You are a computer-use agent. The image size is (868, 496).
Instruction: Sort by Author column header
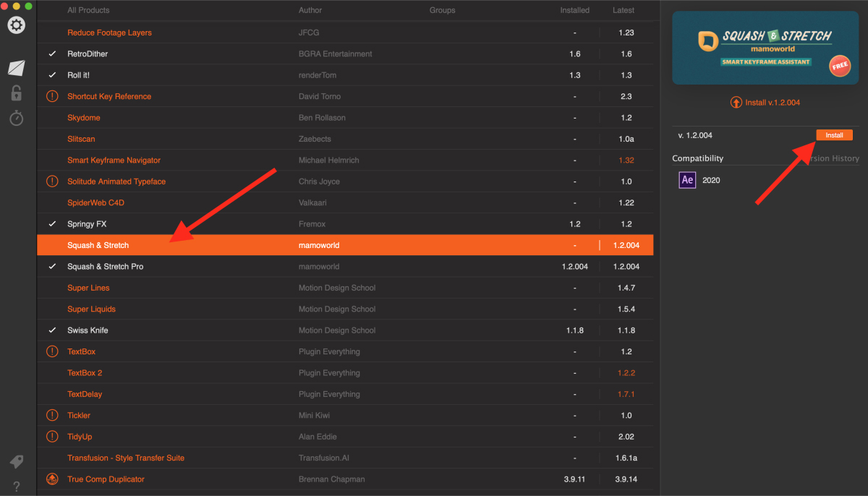(310, 10)
